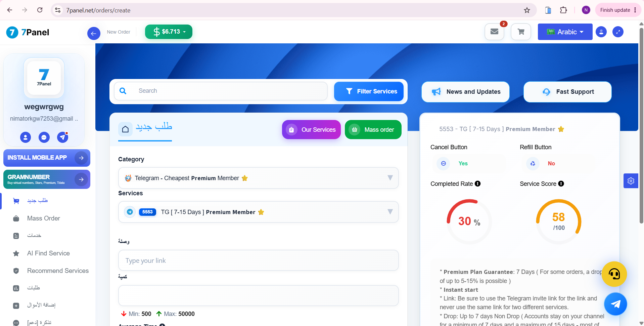Open Recommend Services in sidebar
Image resolution: width=644 pixels, height=326 pixels.
(58, 271)
